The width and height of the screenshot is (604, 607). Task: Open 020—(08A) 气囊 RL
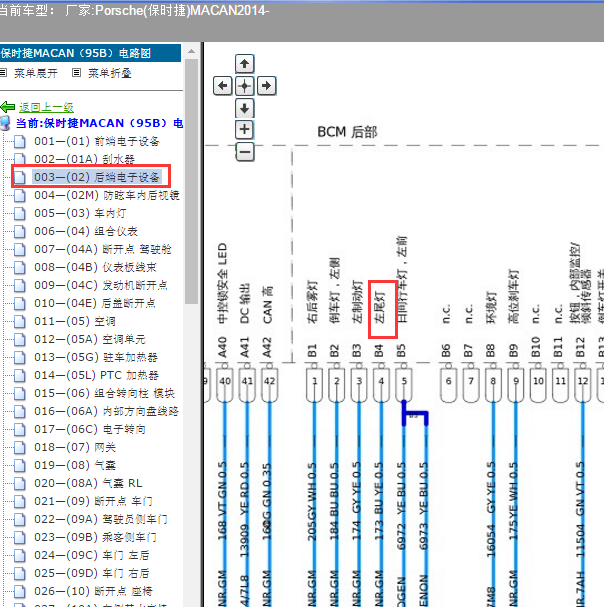[x=88, y=483]
